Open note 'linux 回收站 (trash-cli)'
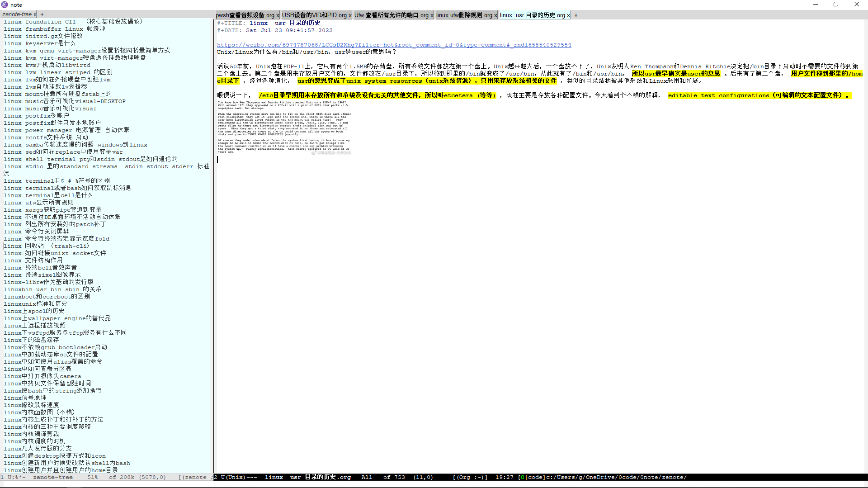868x488 pixels. tap(47, 246)
